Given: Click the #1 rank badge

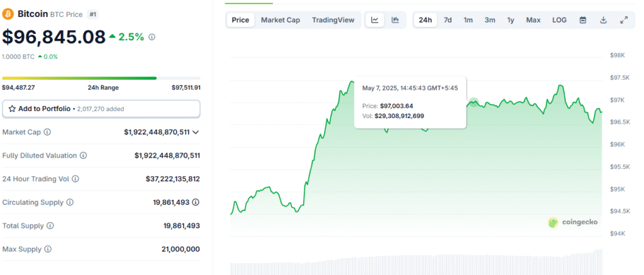Looking at the screenshot, I should pyautogui.click(x=93, y=14).
